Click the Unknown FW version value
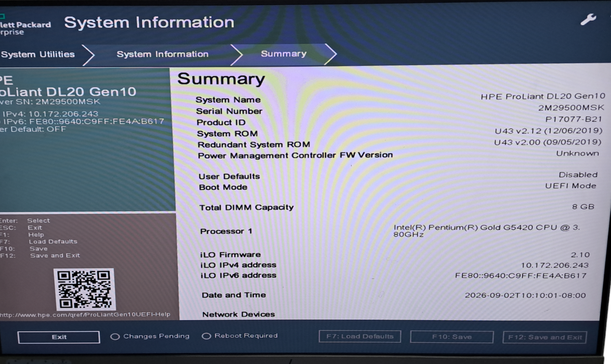611x364 pixels. coord(578,153)
